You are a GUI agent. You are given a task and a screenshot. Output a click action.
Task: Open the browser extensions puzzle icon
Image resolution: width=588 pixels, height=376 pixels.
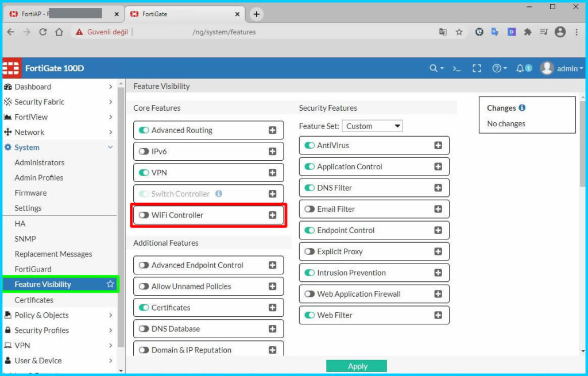pyautogui.click(x=528, y=32)
